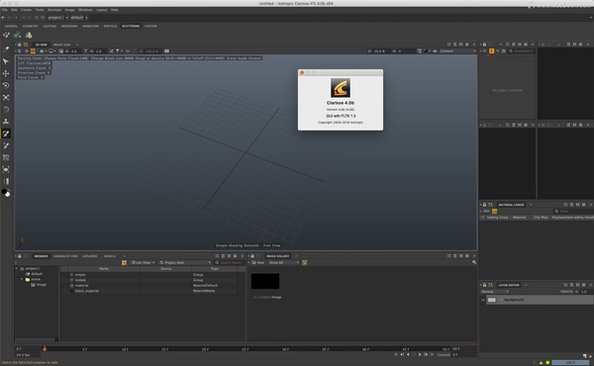Open the File menu
This screenshot has width=594, height=366.
(x=5, y=10)
